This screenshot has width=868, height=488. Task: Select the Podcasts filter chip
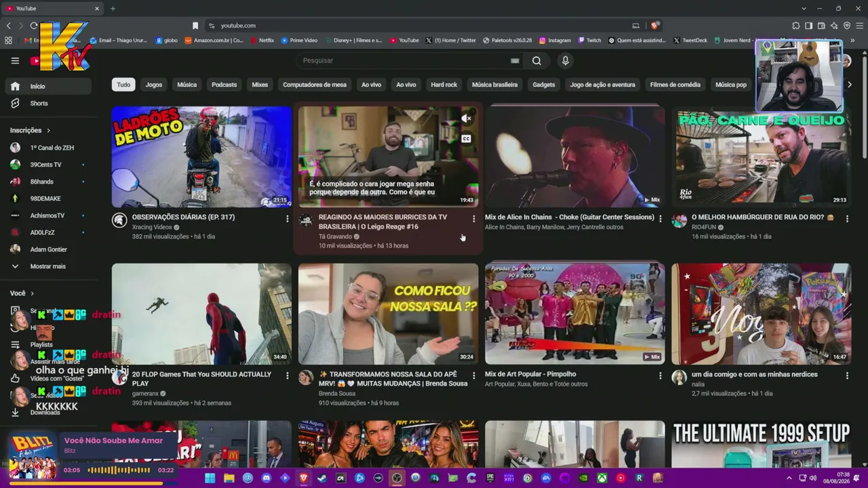[224, 85]
